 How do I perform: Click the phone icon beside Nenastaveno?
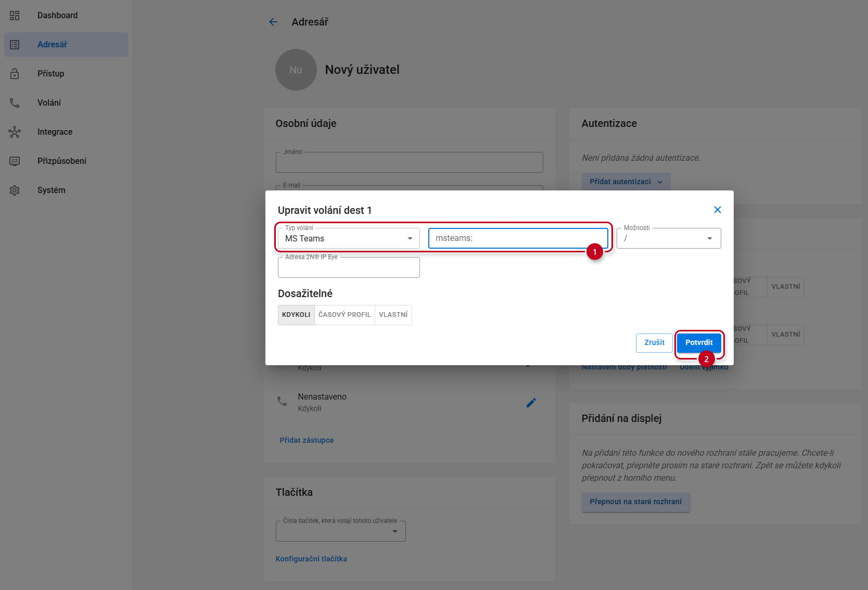tap(282, 401)
